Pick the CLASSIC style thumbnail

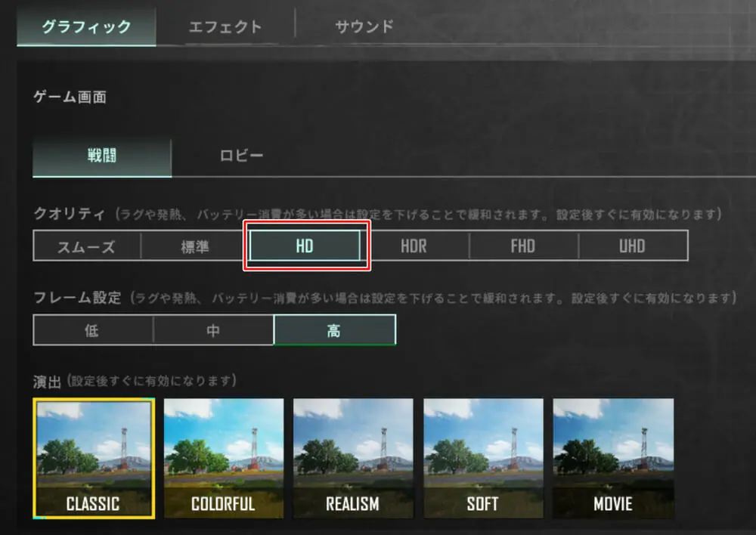tap(94, 459)
